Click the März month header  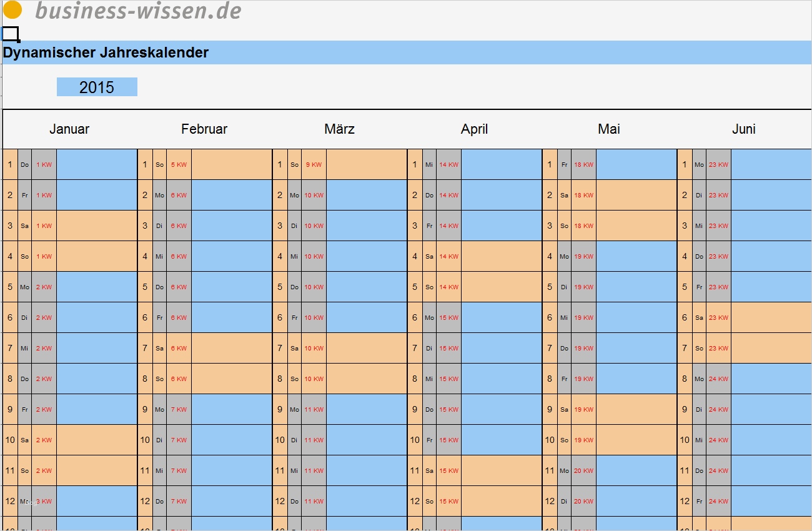pos(339,129)
